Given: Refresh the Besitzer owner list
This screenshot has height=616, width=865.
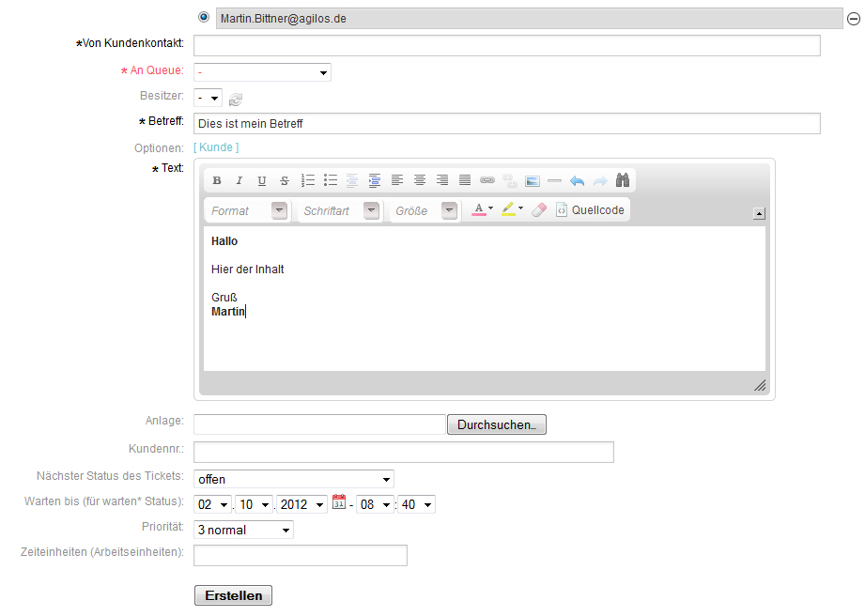Looking at the screenshot, I should click(236, 100).
